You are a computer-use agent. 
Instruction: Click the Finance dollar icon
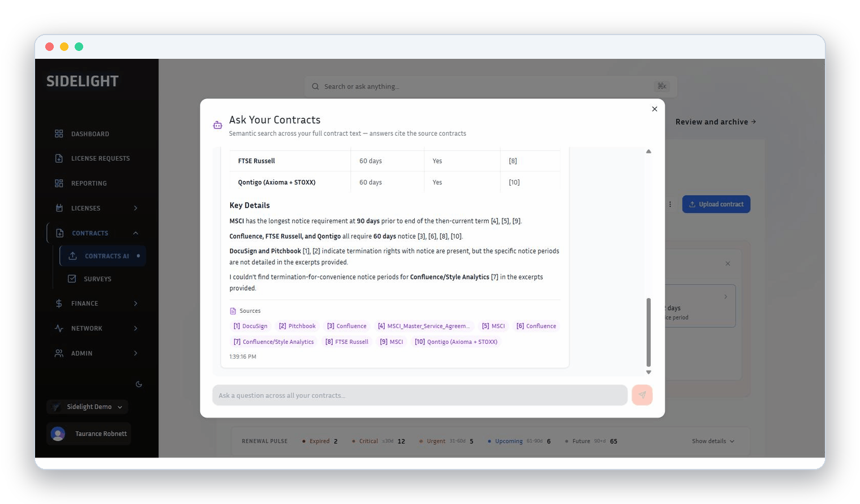tap(59, 304)
